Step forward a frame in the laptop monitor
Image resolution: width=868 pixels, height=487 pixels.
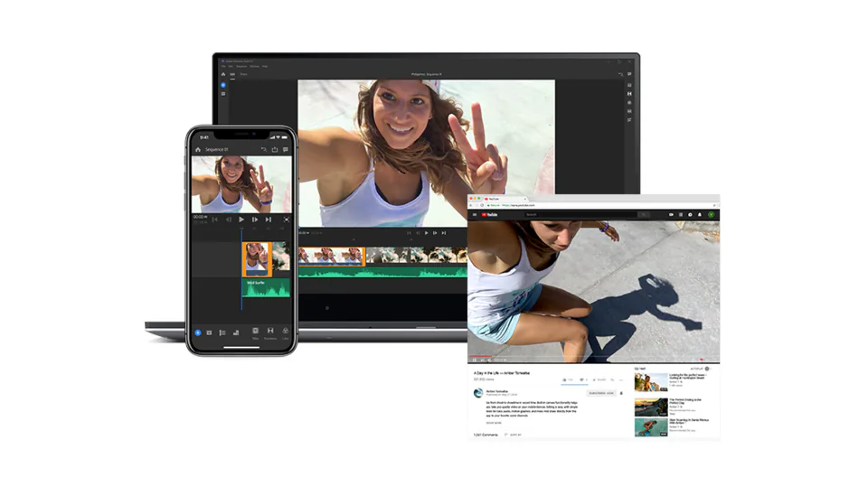435,233
